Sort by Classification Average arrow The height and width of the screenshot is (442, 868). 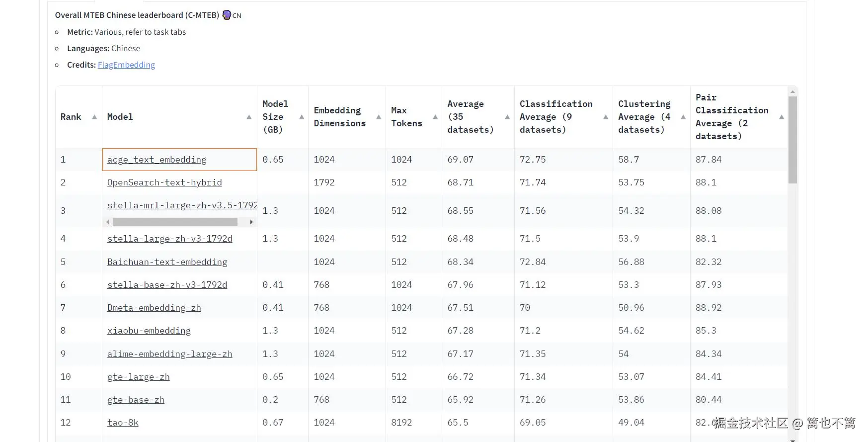point(606,117)
